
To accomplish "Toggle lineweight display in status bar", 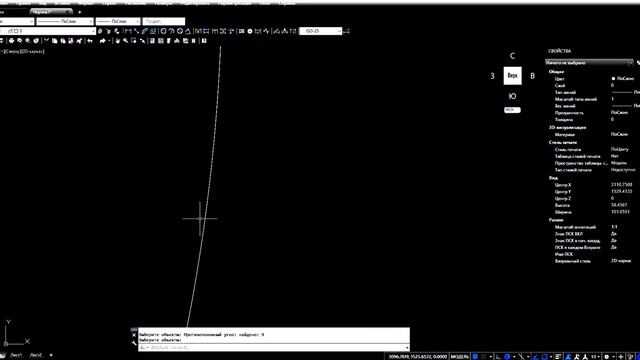I will pyautogui.click(x=558, y=356).
